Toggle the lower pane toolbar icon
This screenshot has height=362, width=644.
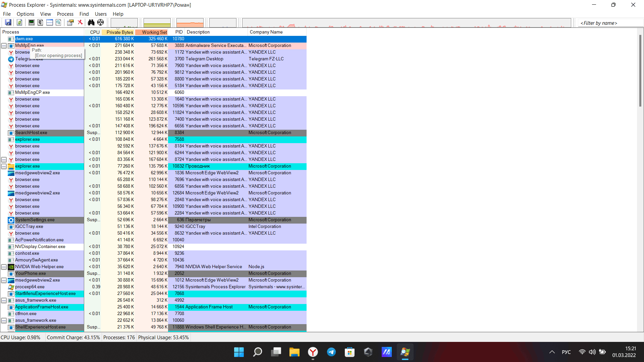point(49,22)
